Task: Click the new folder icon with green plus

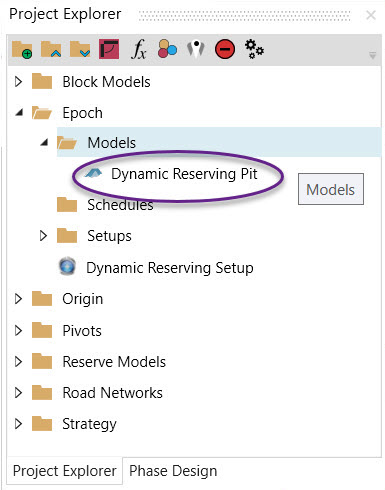Action: point(22,50)
